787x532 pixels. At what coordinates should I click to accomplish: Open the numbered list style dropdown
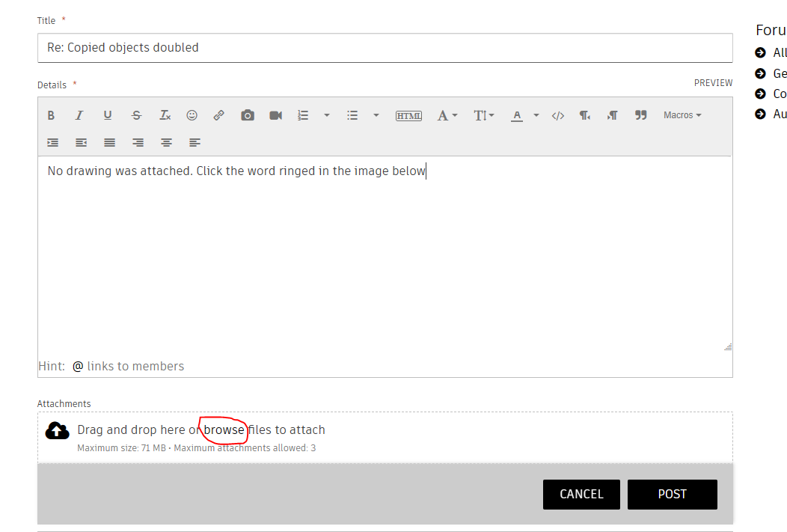[326, 114]
